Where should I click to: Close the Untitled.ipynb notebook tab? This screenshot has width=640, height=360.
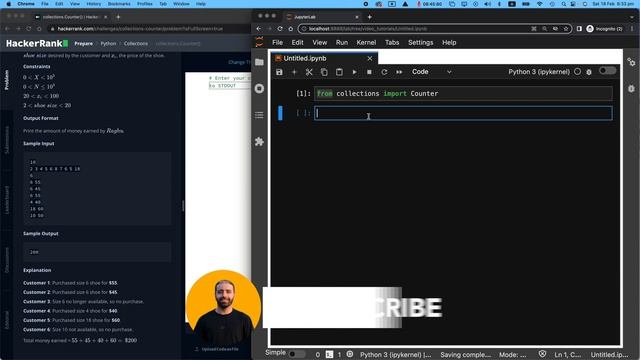click(370, 58)
